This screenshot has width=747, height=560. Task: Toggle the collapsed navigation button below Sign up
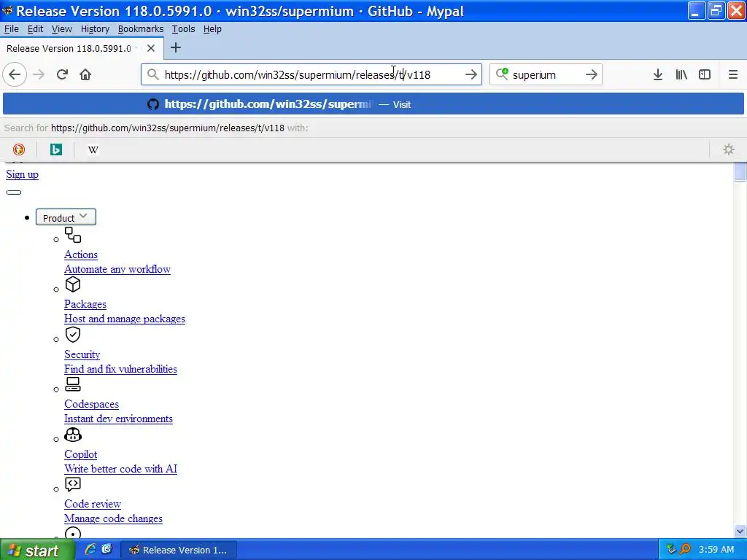click(x=14, y=192)
